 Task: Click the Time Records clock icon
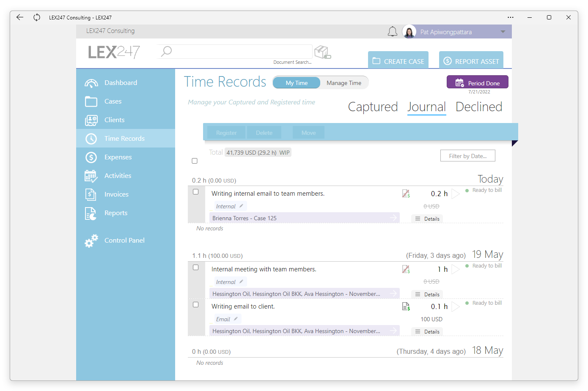[91, 139]
